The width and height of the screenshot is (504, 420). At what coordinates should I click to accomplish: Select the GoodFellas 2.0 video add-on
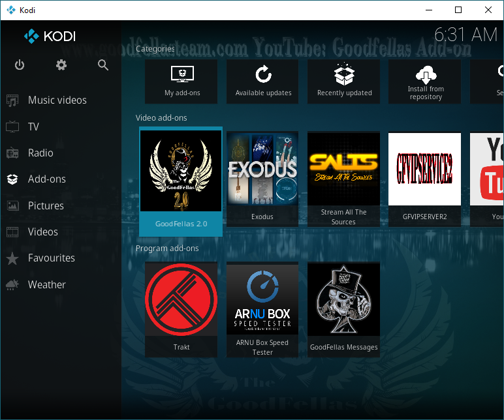181,181
